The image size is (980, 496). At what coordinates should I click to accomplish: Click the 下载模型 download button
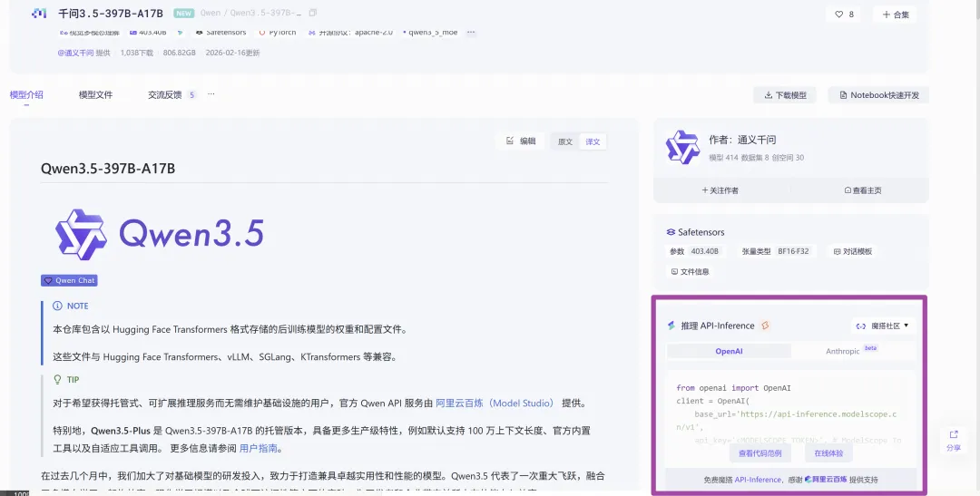pyautogui.click(x=785, y=95)
